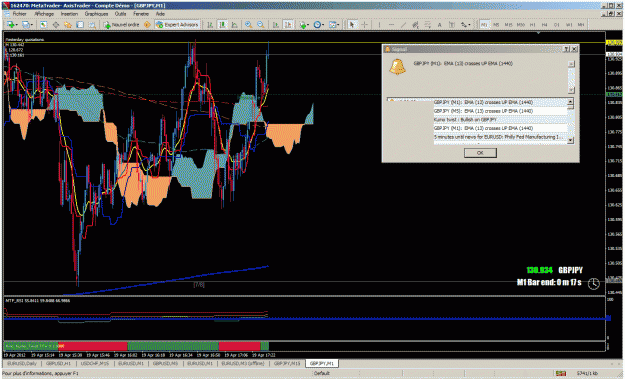Open the Fichier menu
The image size is (625, 379).
pos(19,14)
